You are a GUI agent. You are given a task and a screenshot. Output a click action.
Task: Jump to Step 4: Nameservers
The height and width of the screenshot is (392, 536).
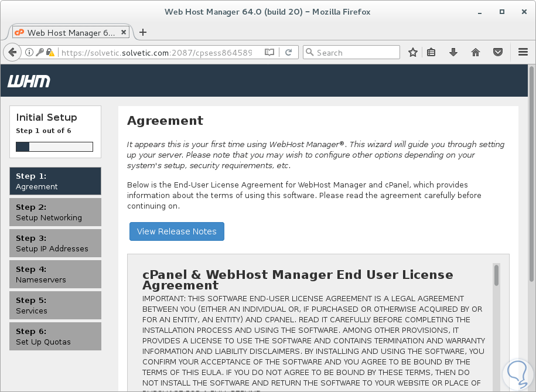[56, 274]
